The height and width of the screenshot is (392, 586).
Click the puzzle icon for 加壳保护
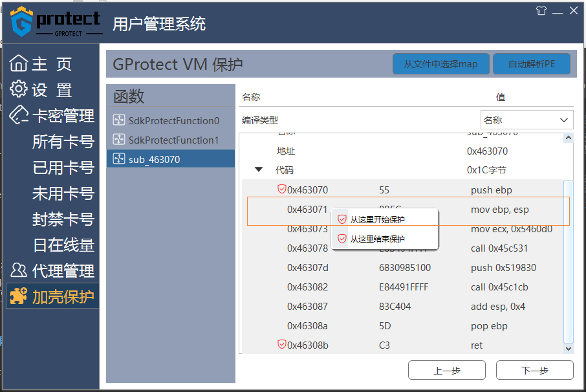point(19,296)
